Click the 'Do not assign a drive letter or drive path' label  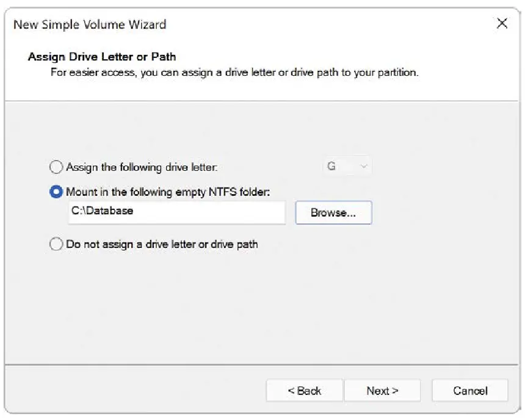(x=162, y=244)
